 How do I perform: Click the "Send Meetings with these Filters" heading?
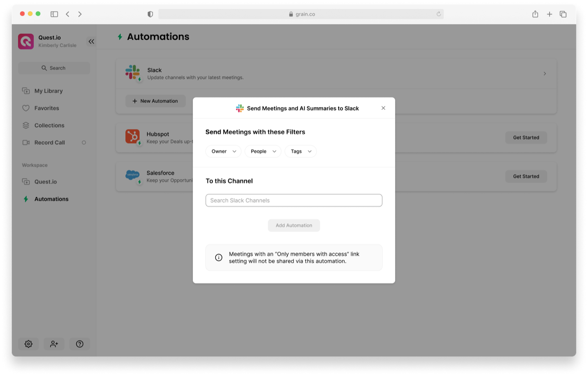point(255,132)
